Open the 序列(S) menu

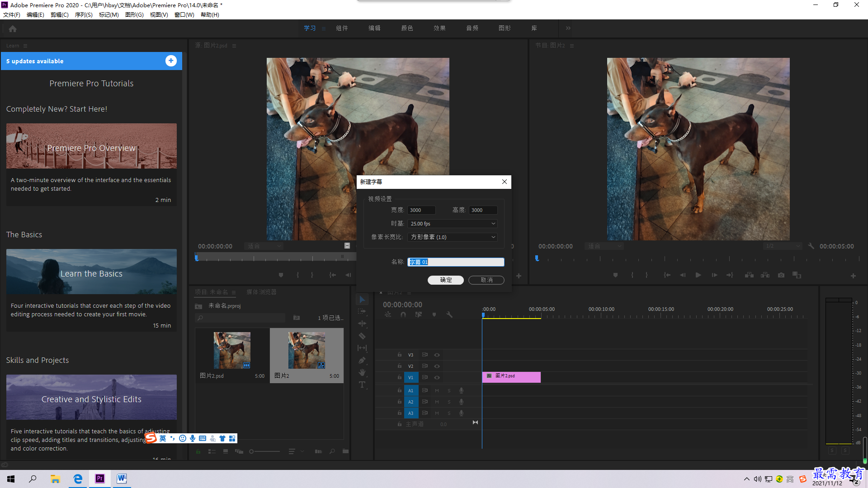tap(84, 15)
